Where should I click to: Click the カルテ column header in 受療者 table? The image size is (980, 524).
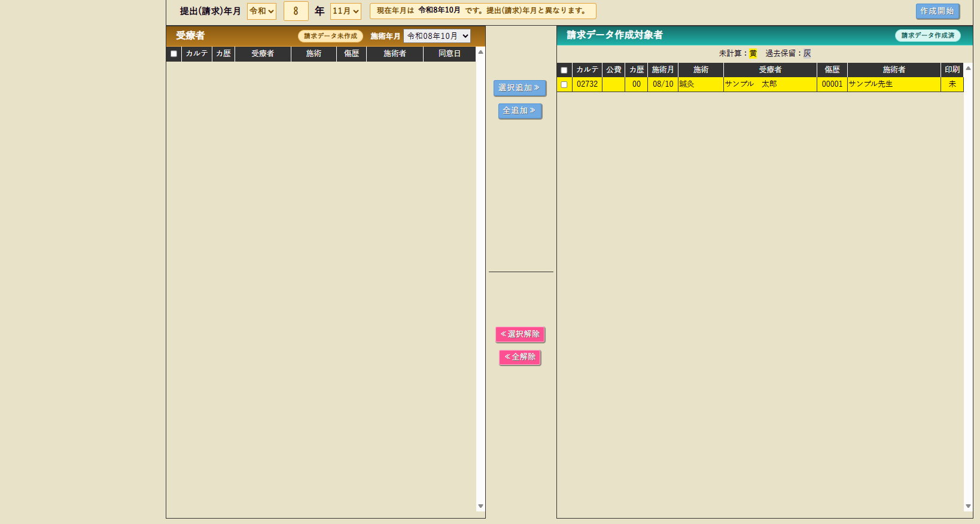pyautogui.click(x=197, y=54)
